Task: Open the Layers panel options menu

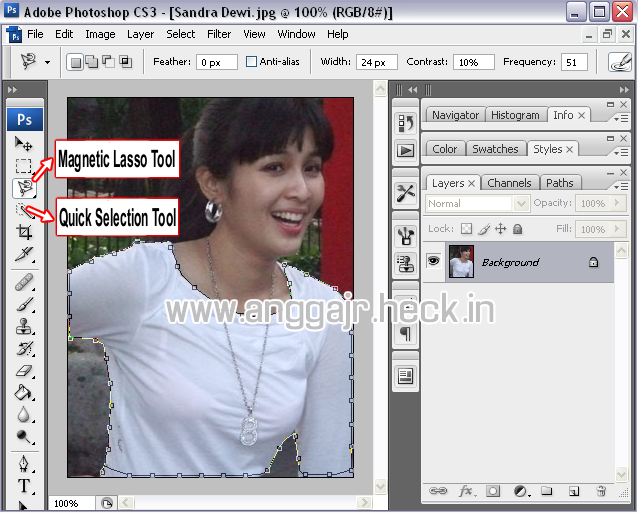Action: pyautogui.click(x=621, y=186)
